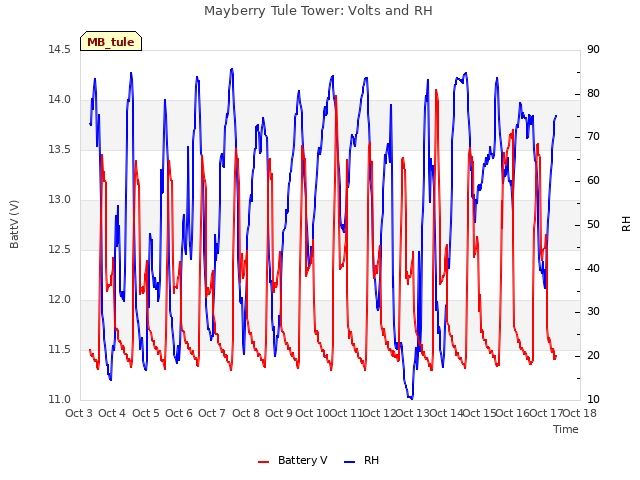This screenshot has width=640, height=480.
Task: Click the 20 tick on the RH axis
Action: point(593,356)
